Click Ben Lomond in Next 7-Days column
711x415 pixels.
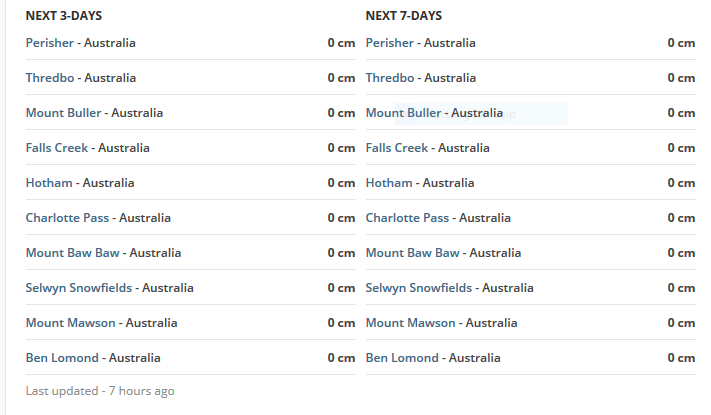402,358
